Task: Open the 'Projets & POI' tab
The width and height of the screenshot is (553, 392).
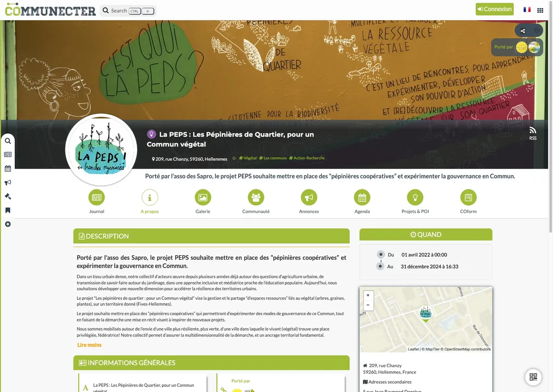Action: [x=415, y=201]
